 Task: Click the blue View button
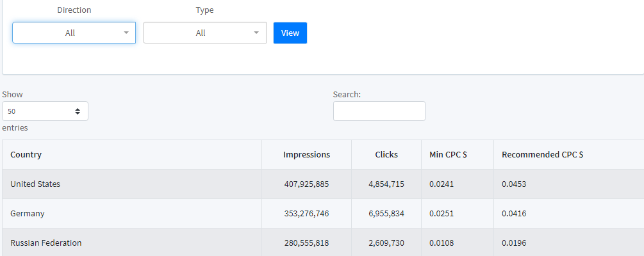pyautogui.click(x=290, y=33)
